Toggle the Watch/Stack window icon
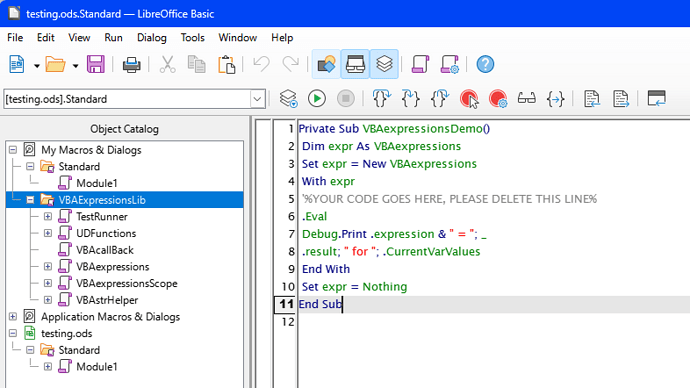The image size is (690, 388). click(x=355, y=64)
